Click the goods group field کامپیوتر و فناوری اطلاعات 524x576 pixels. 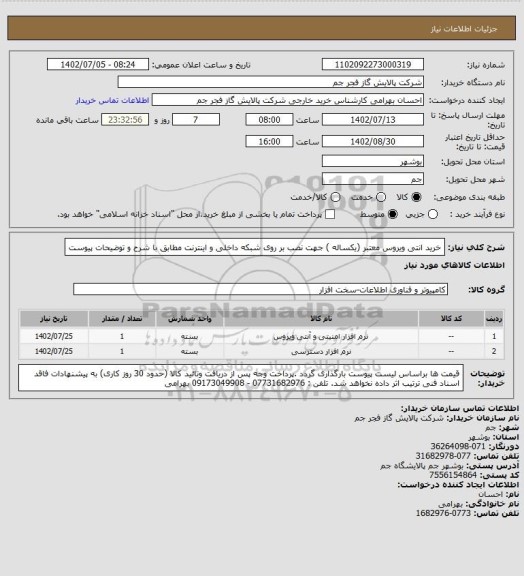tap(260, 289)
